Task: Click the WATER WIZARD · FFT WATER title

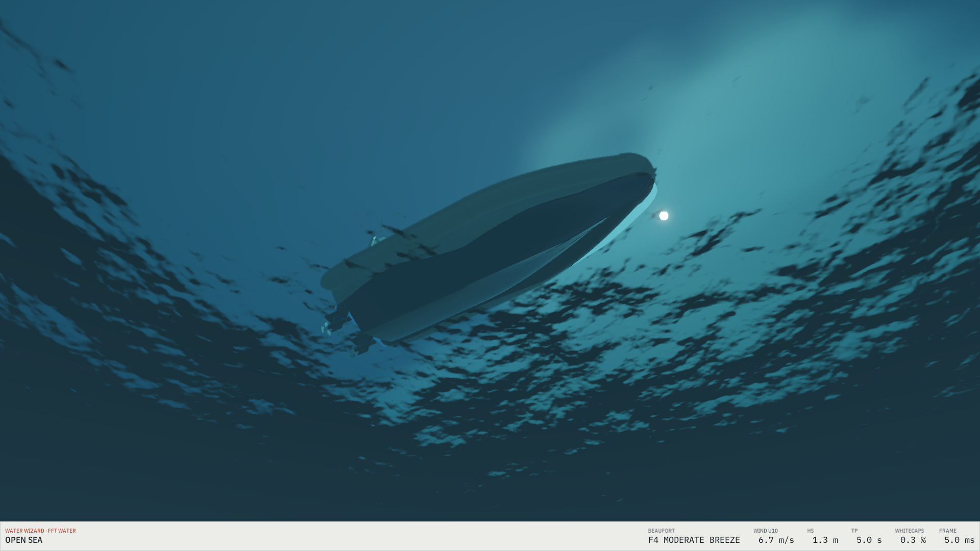Action: point(40,531)
